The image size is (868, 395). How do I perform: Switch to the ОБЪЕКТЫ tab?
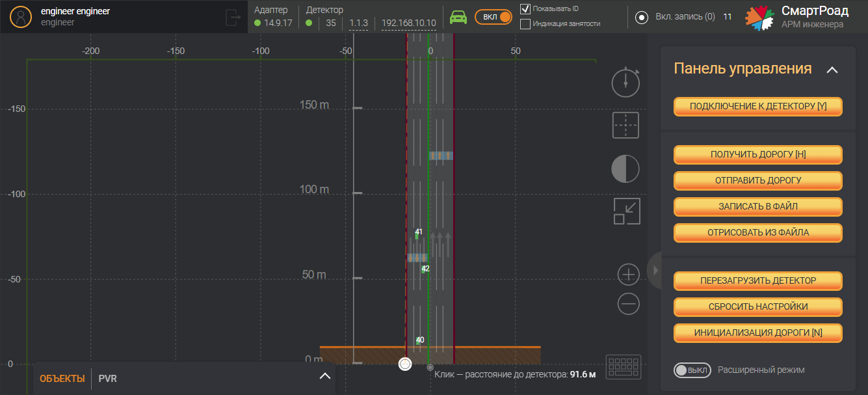[x=62, y=379]
